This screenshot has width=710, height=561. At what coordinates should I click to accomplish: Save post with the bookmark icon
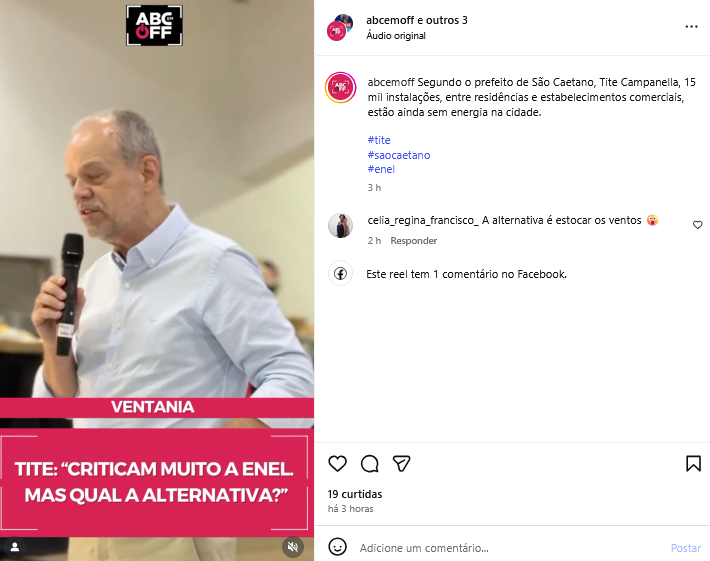click(x=693, y=464)
